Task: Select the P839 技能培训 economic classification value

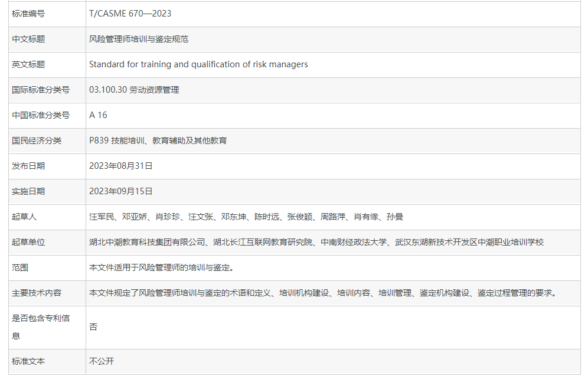Action: click(158, 140)
